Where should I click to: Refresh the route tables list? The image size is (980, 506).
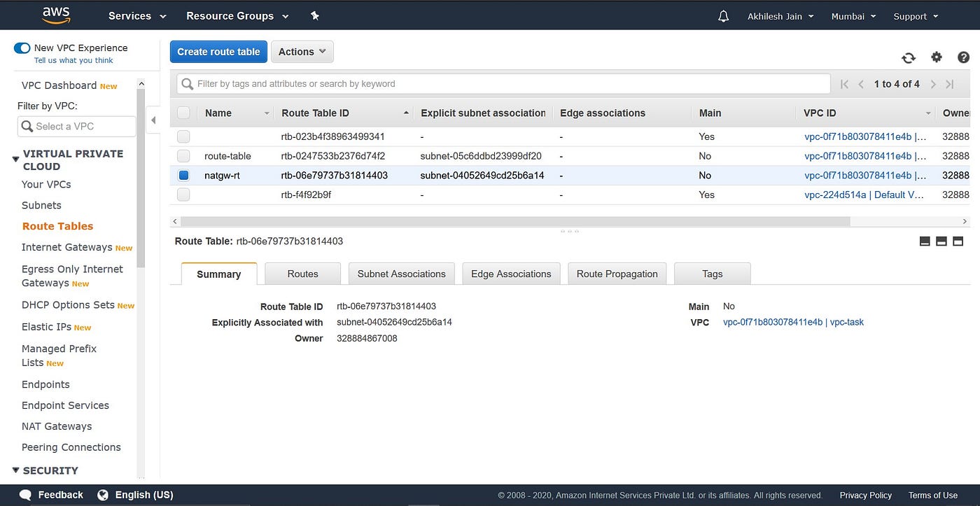pyautogui.click(x=909, y=58)
